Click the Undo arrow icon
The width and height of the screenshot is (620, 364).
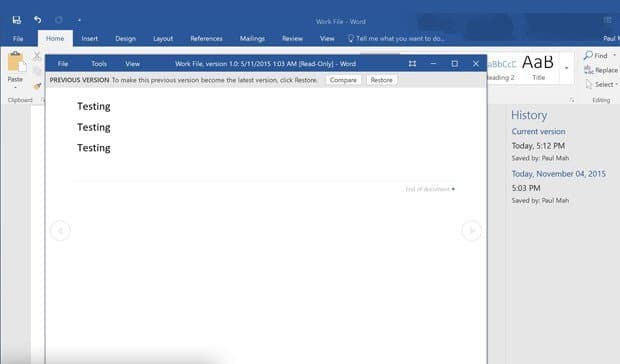(x=38, y=19)
